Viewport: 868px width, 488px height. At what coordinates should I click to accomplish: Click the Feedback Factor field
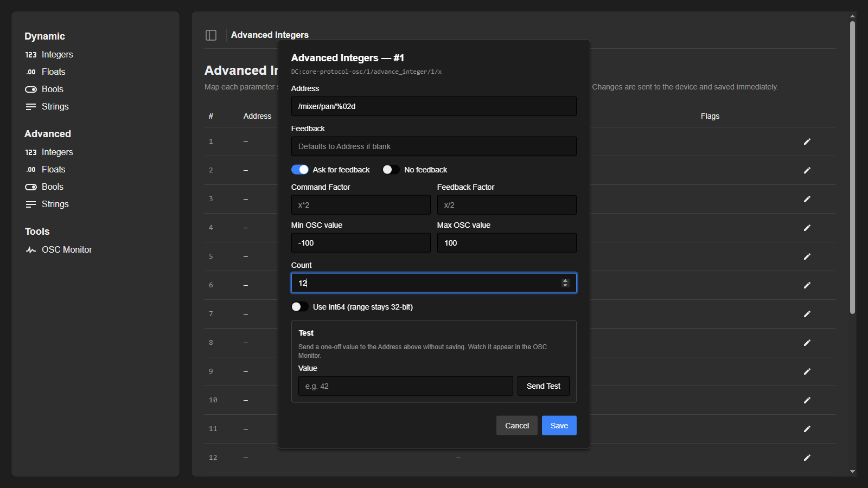tap(507, 205)
